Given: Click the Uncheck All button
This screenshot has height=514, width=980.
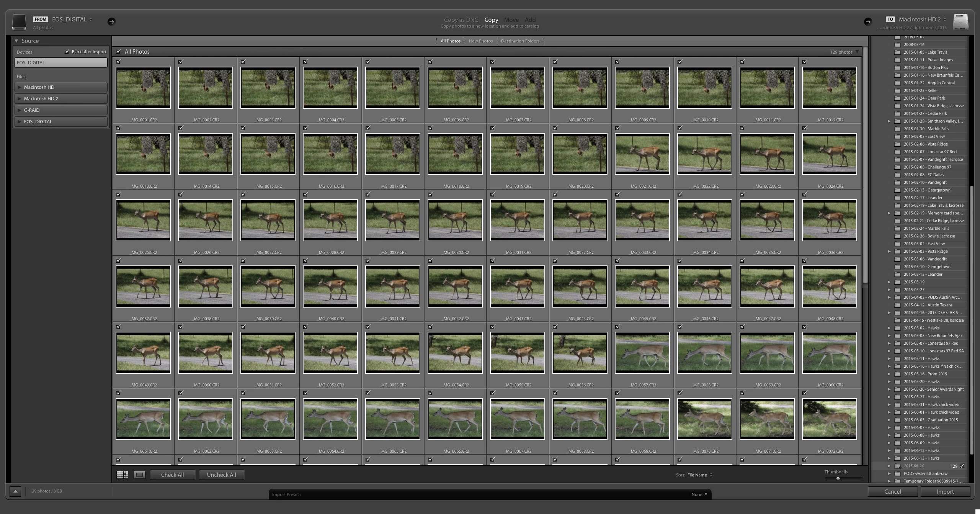Looking at the screenshot, I should click(x=221, y=475).
